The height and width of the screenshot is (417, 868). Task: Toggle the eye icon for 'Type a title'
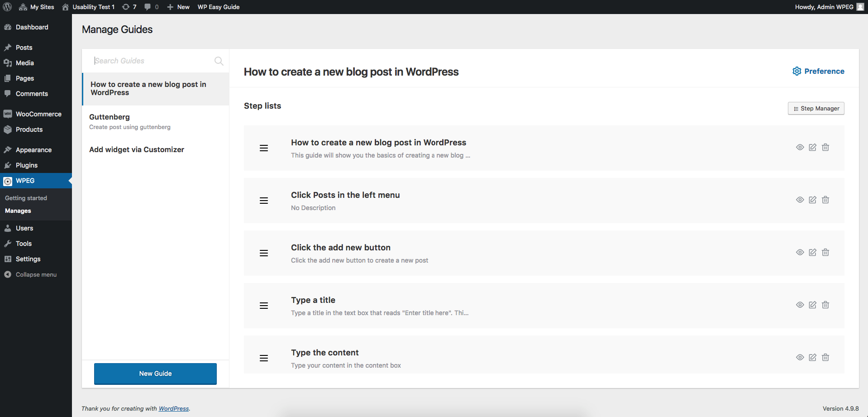(x=800, y=305)
